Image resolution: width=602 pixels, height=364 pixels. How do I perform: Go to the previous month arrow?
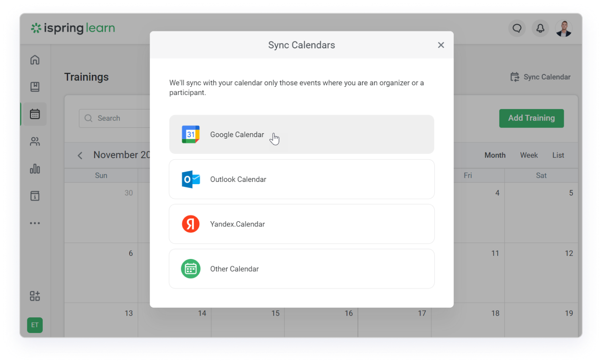pyautogui.click(x=80, y=155)
